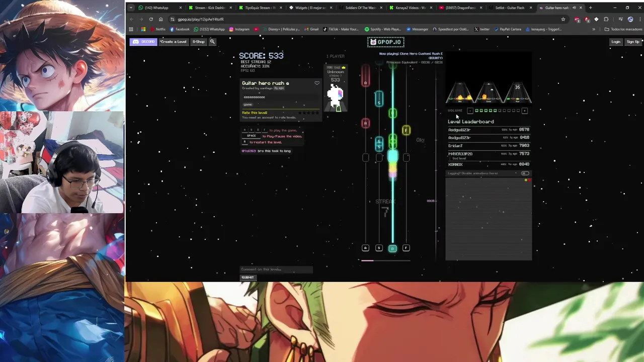Click the S key button at lane bottom

pos(379,248)
